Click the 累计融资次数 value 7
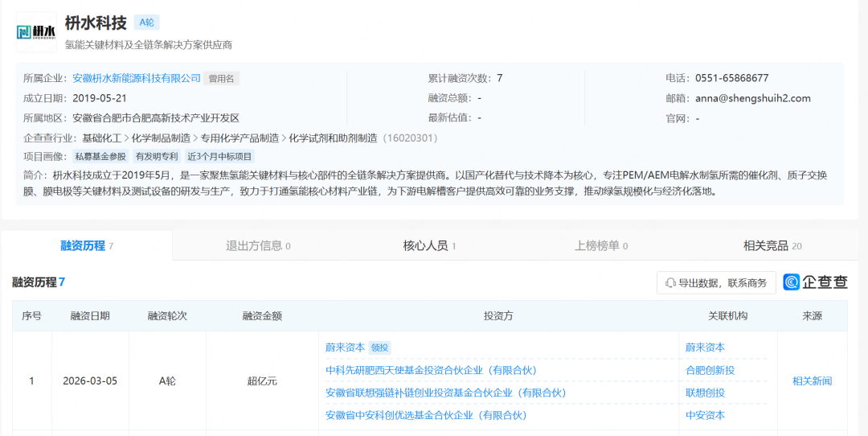 tap(500, 78)
